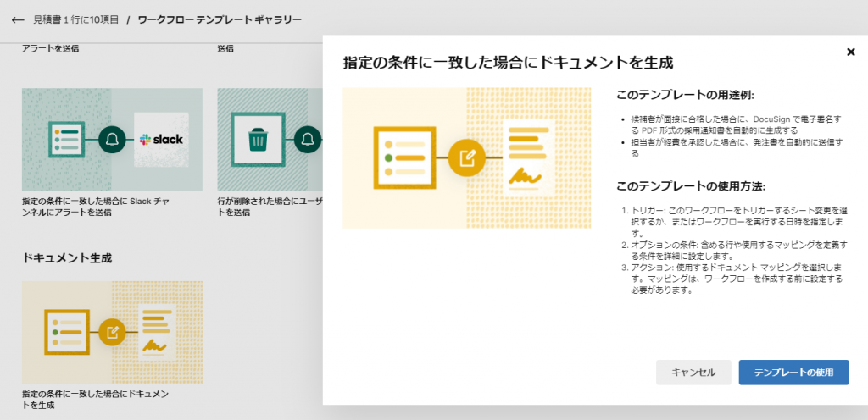Image resolution: width=868 pixels, height=420 pixels.
Task: Select the document generation template thumbnail
Action: pos(113,332)
